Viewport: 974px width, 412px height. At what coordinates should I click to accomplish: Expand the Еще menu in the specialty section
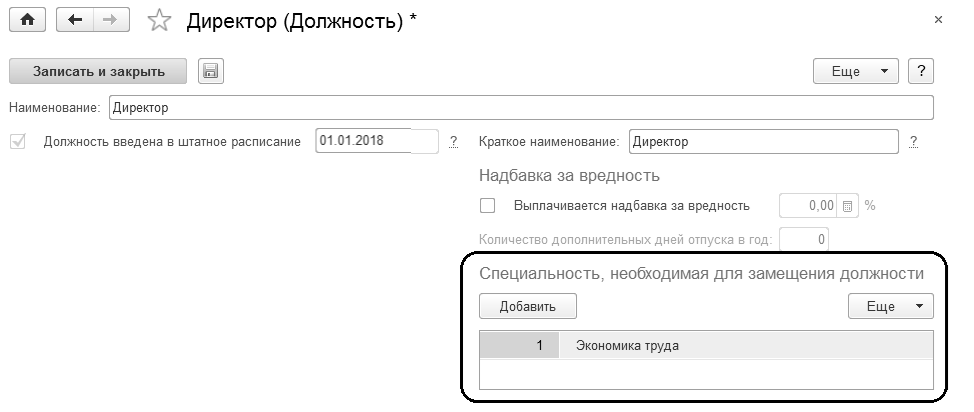pyautogui.click(x=889, y=306)
